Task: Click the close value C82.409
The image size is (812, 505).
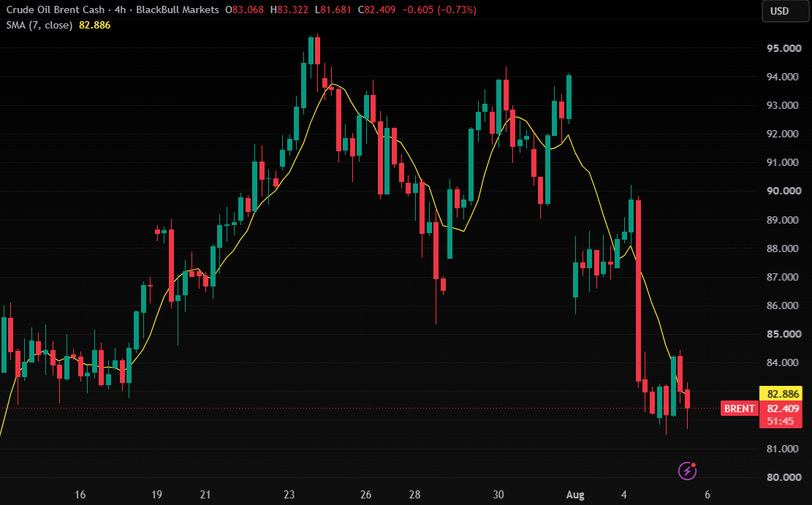Action: [377, 10]
